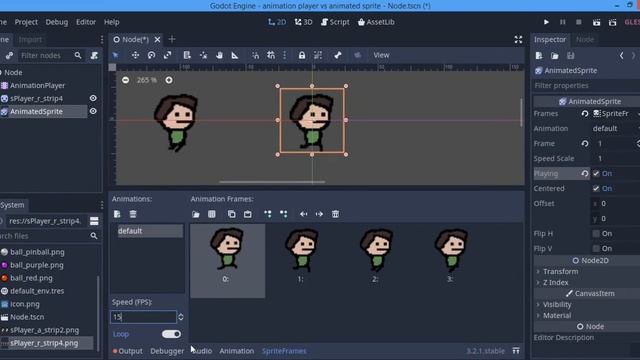Paste frame into animation

(248, 214)
